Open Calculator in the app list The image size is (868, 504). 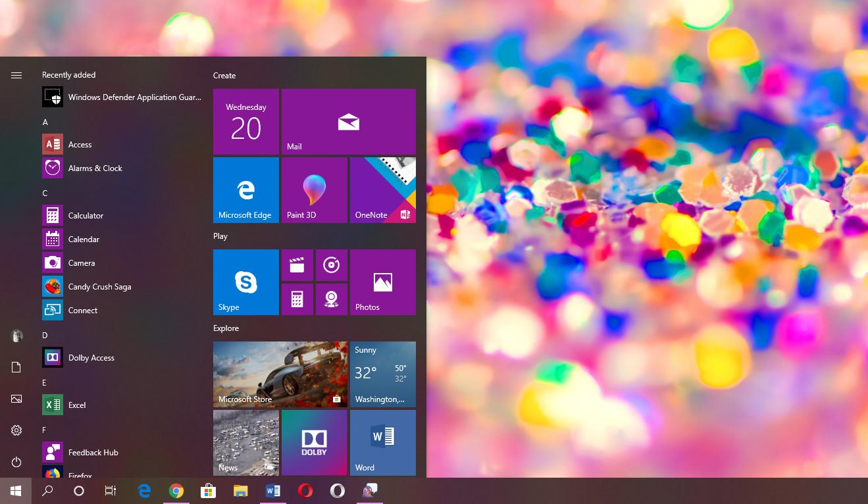pyautogui.click(x=122, y=216)
